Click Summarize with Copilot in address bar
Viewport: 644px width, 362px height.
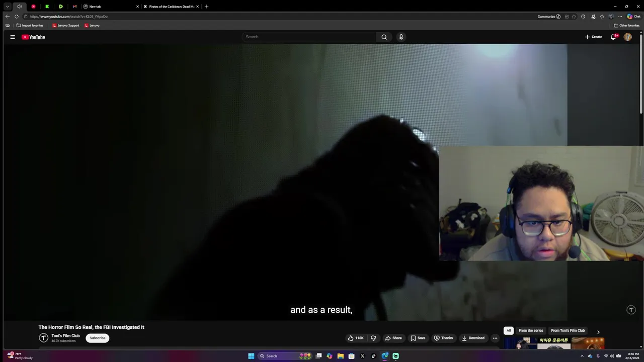click(549, 17)
